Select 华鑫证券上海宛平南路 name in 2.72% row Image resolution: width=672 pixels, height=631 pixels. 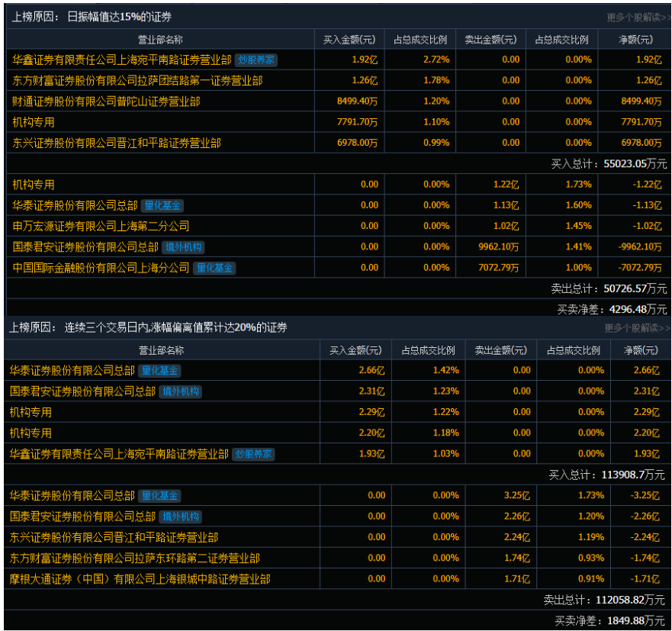(x=122, y=60)
